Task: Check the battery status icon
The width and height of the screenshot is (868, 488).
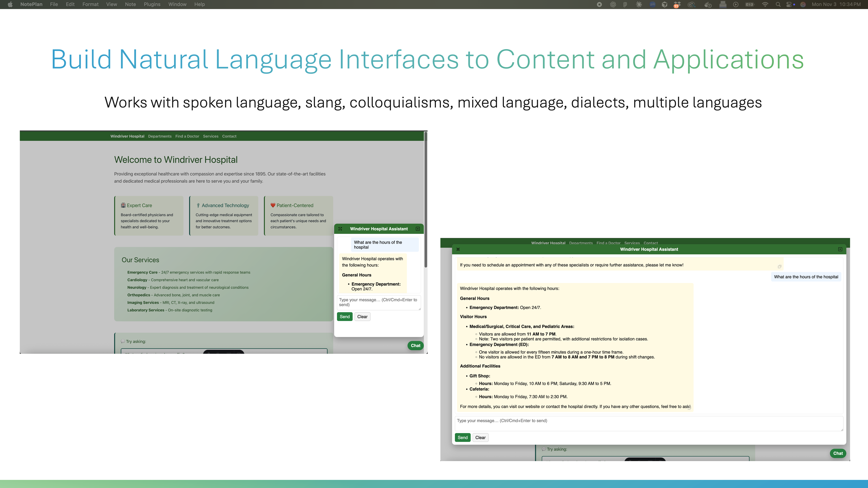Action: 750,4
